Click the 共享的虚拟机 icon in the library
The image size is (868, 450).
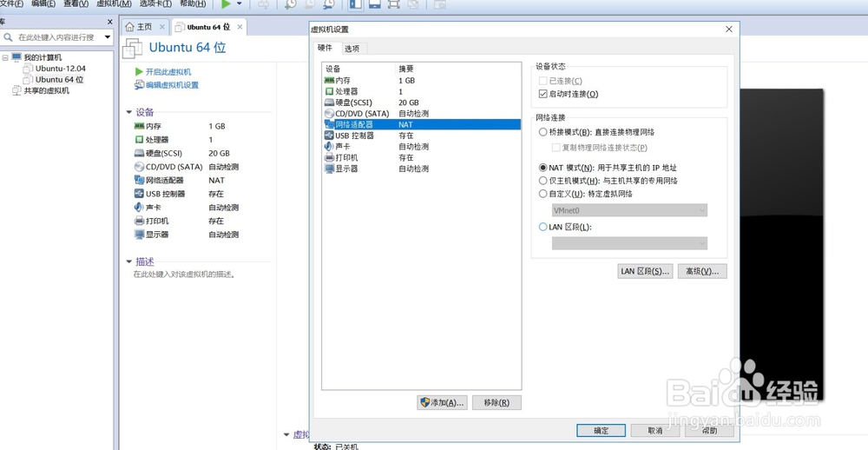click(x=16, y=90)
